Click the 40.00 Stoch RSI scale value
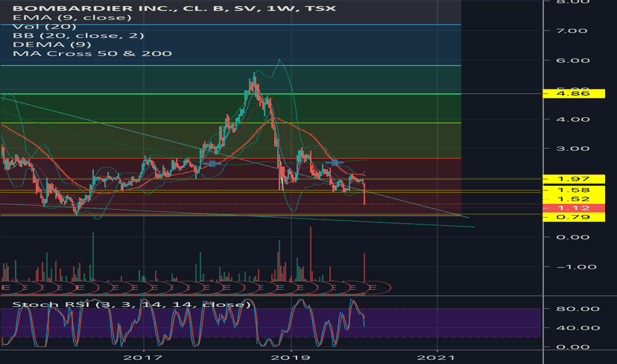The image size is (617, 364). [x=578, y=328]
